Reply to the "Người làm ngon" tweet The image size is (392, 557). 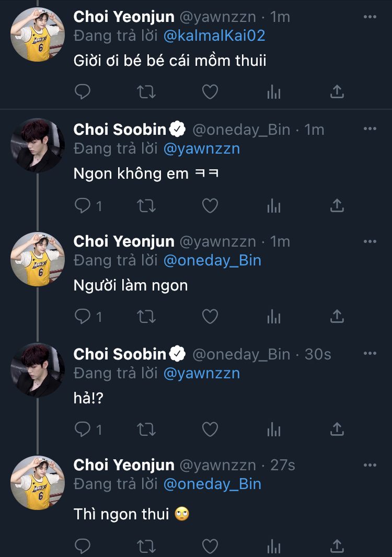click(83, 316)
